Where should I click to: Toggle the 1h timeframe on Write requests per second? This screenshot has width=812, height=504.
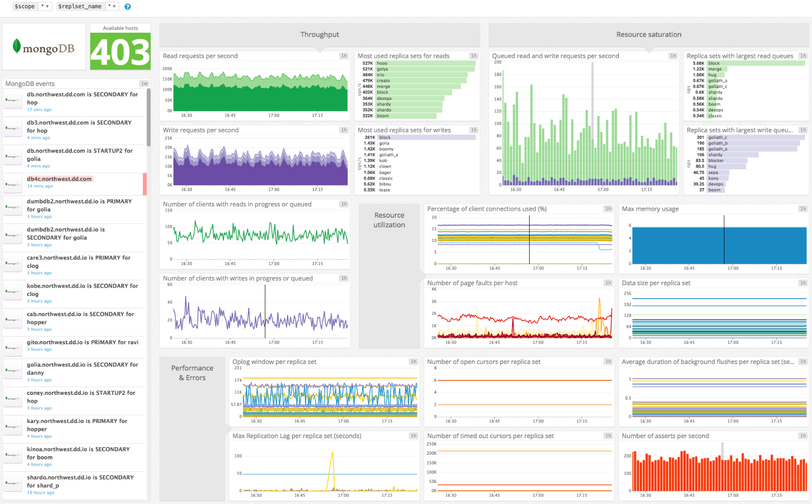pyautogui.click(x=344, y=130)
